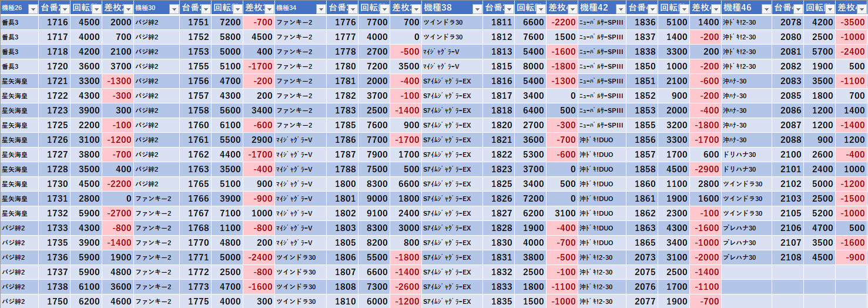The height and width of the screenshot is (308, 868).
Task: Select the 3100 差枚 cell beside 1827
Action: click(x=562, y=213)
